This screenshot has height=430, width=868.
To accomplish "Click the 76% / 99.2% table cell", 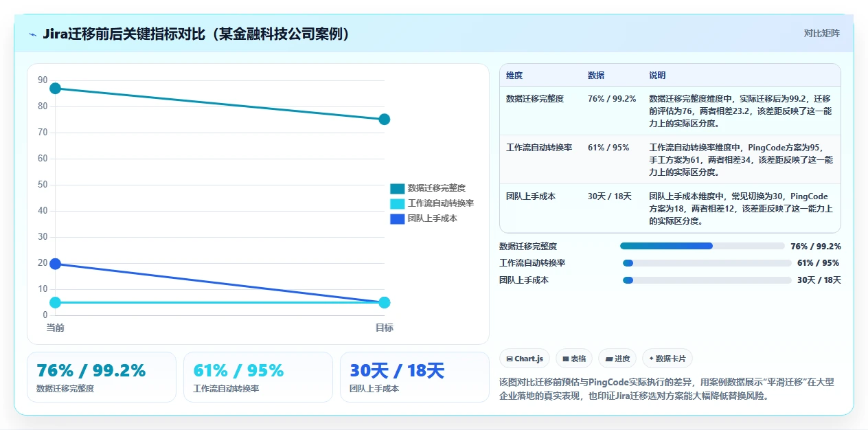I will 612,99.
